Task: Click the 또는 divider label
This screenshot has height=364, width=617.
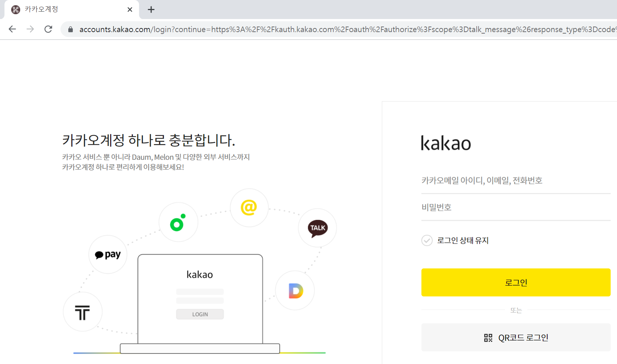Action: (x=516, y=310)
